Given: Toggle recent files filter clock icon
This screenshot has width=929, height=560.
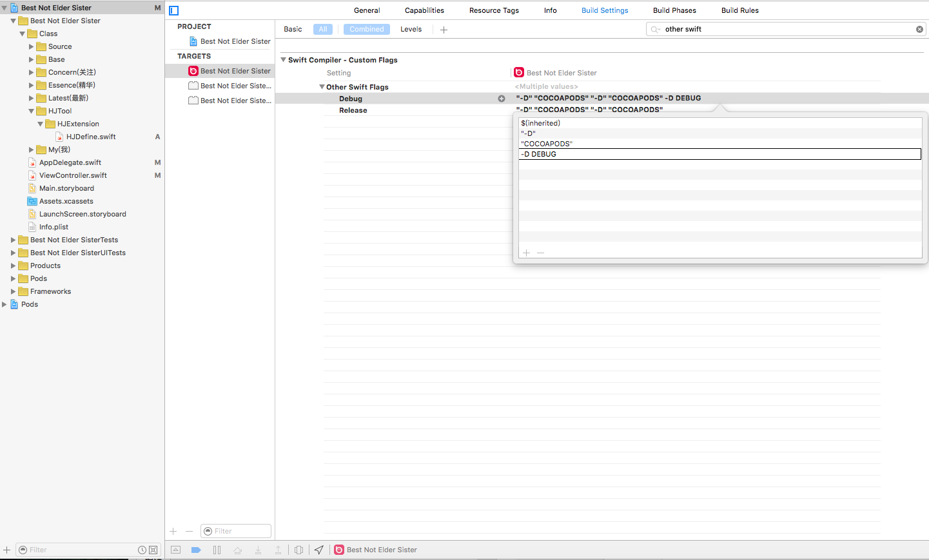Looking at the screenshot, I should tap(142, 550).
